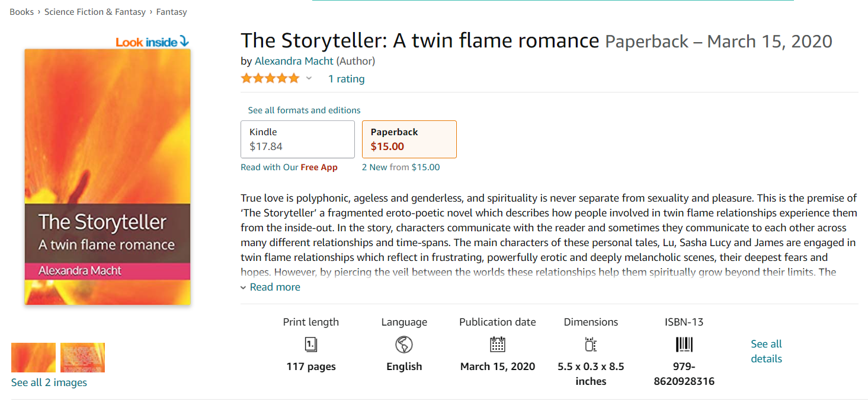This screenshot has width=868, height=408.
Task: Open the 1 rating link
Action: pos(347,79)
